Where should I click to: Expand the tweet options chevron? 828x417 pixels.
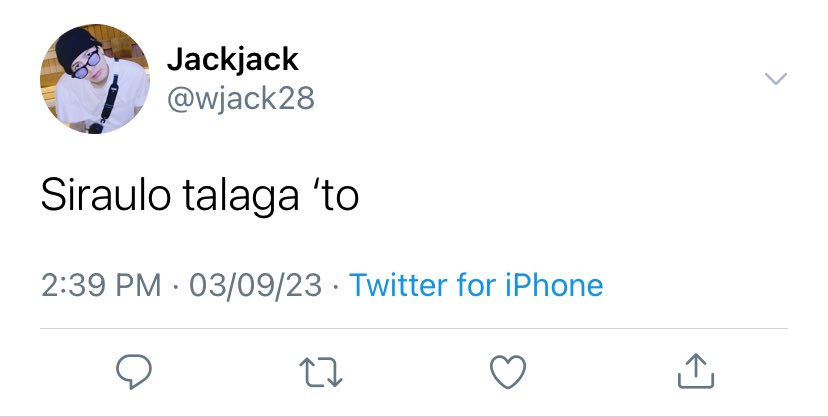776,79
